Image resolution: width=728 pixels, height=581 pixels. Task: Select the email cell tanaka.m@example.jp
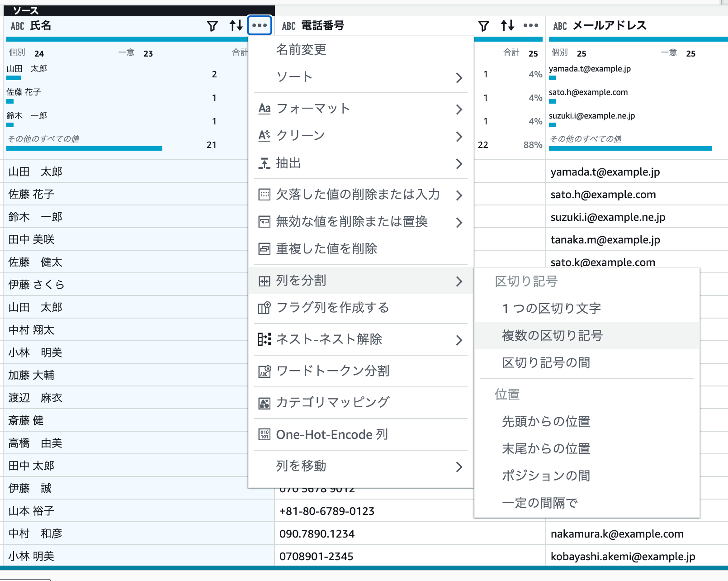pos(637,239)
